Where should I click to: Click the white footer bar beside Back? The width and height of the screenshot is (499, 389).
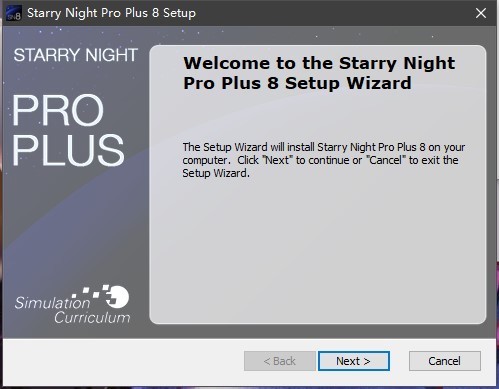(x=123, y=362)
